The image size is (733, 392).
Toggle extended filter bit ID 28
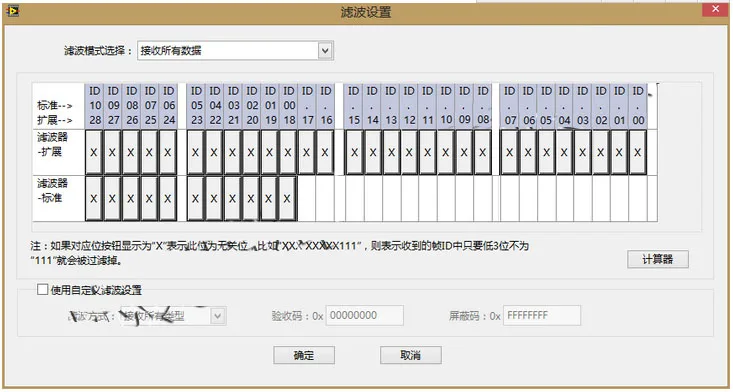(94, 152)
